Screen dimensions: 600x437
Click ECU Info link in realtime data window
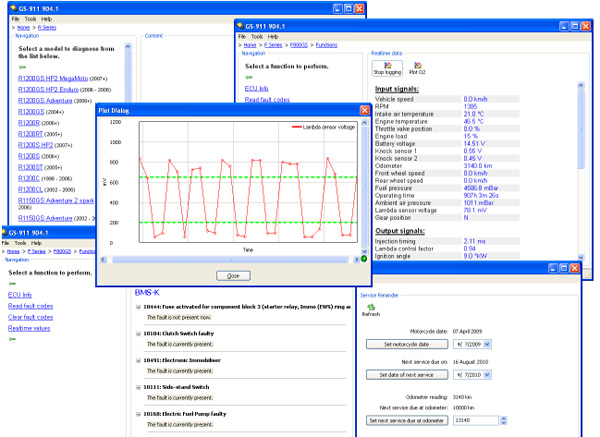[256, 88]
